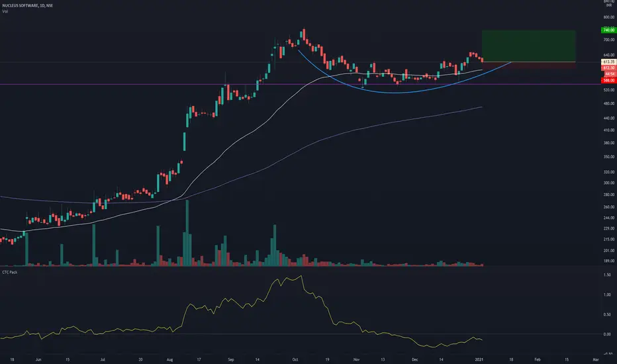Click the 1.50 value on CTC Pack scale
The image size is (617, 364).
607,275
